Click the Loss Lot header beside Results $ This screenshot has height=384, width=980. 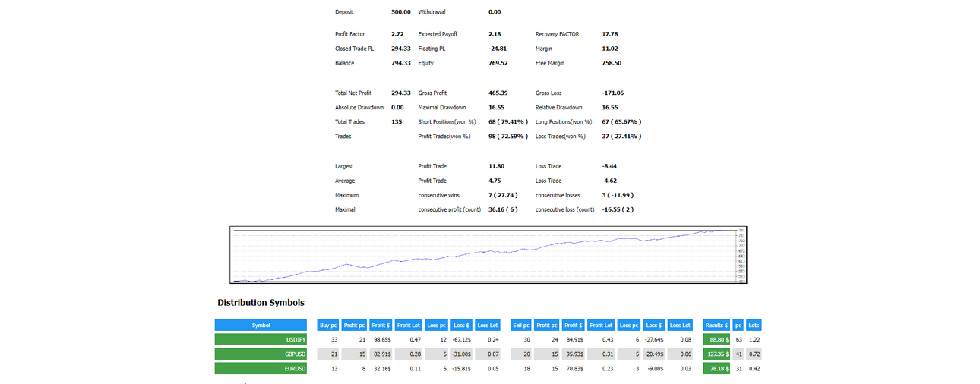click(x=681, y=325)
